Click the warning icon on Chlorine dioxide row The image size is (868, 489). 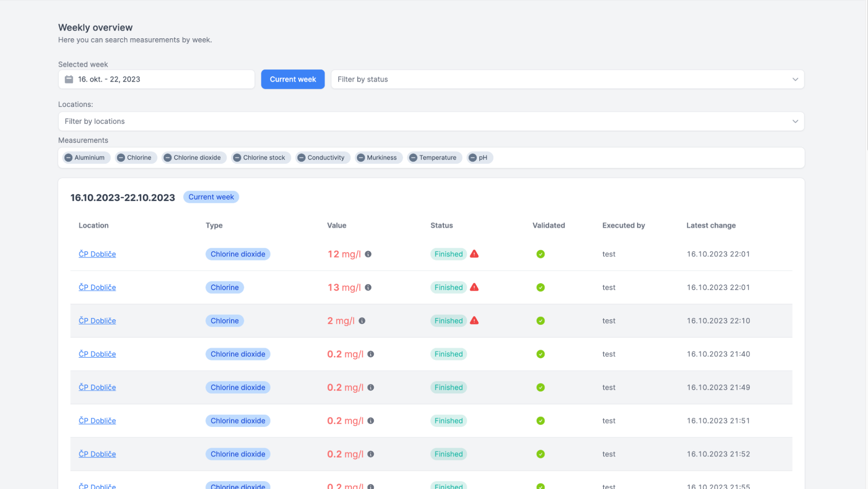tap(475, 254)
